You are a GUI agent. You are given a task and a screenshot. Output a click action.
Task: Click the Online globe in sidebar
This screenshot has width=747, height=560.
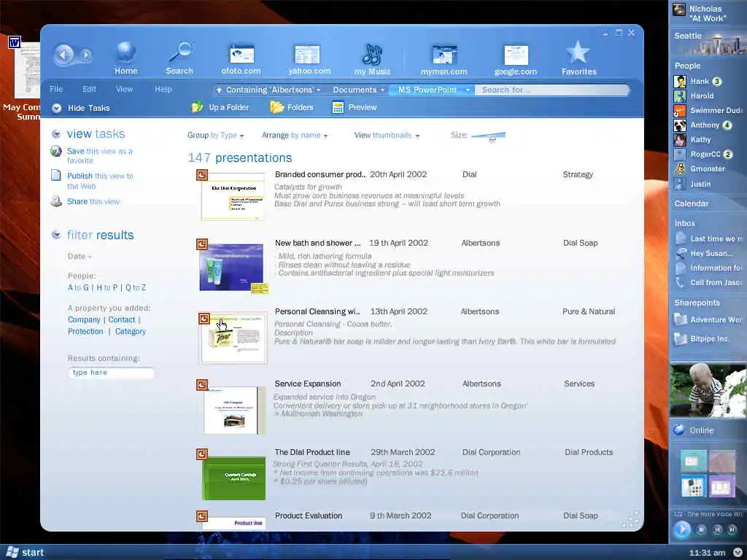coord(679,430)
